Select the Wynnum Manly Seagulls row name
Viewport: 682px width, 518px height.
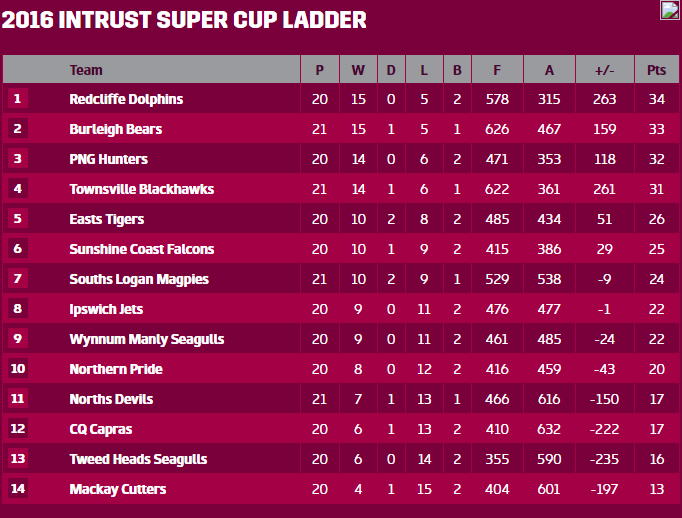point(146,339)
